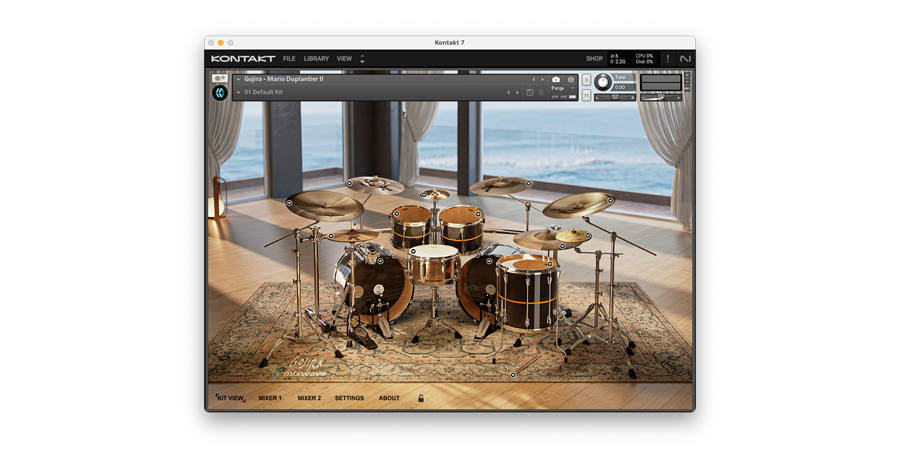The height and width of the screenshot is (451, 900).
Task: Click the exclamation alert icon
Action: click(668, 58)
